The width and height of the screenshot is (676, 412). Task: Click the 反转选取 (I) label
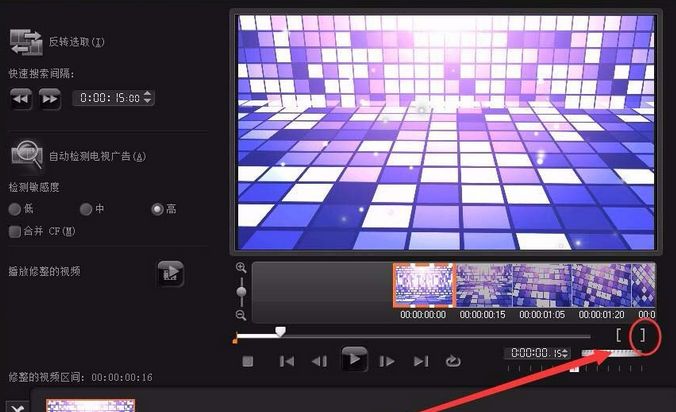76,42
